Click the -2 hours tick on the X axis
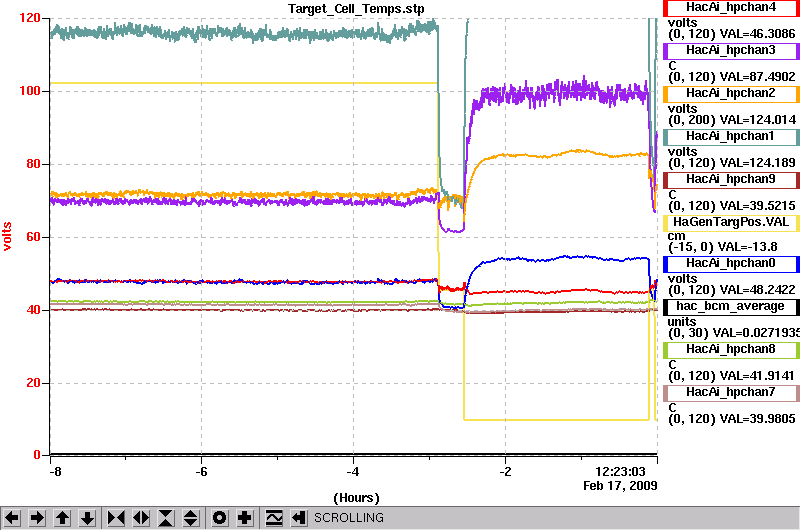The image size is (800, 530). (x=505, y=472)
